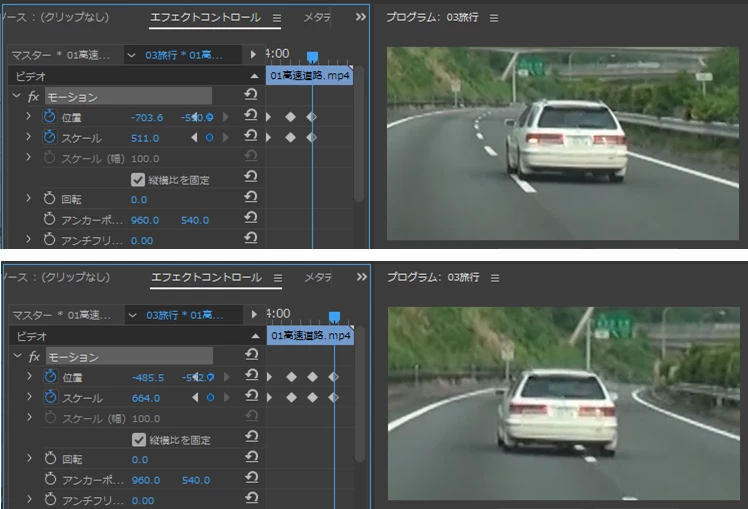Expand the position property showing -703.6
The height and width of the screenshot is (509, 748).
tap(28, 116)
